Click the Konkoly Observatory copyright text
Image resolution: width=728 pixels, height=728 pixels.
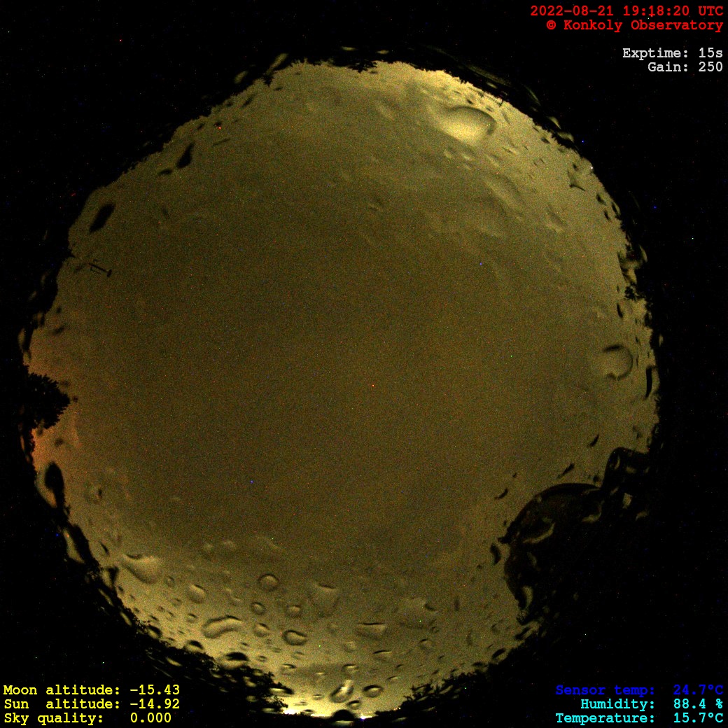click(x=634, y=25)
